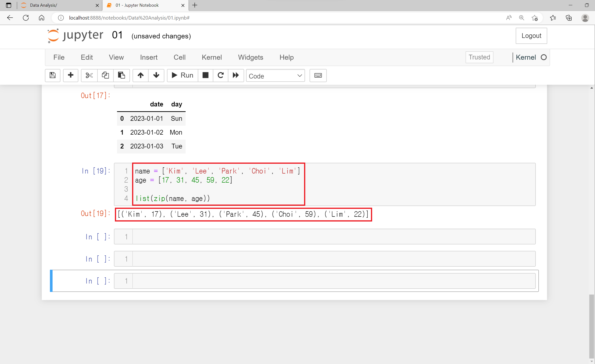Screen dimensions: 595x364
Task: Restart and run all cells icon
Action: click(x=236, y=75)
